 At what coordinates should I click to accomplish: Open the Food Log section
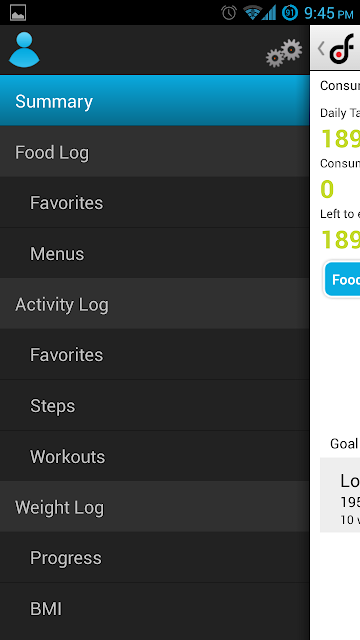pyautogui.click(x=155, y=151)
